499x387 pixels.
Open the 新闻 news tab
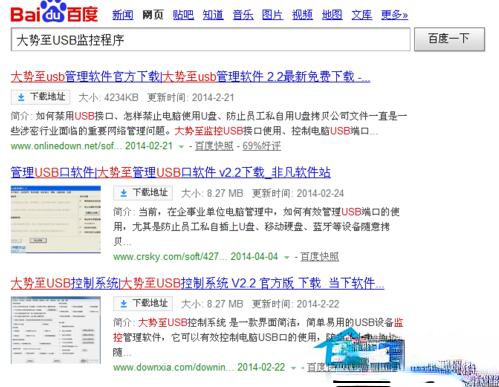[x=122, y=15]
